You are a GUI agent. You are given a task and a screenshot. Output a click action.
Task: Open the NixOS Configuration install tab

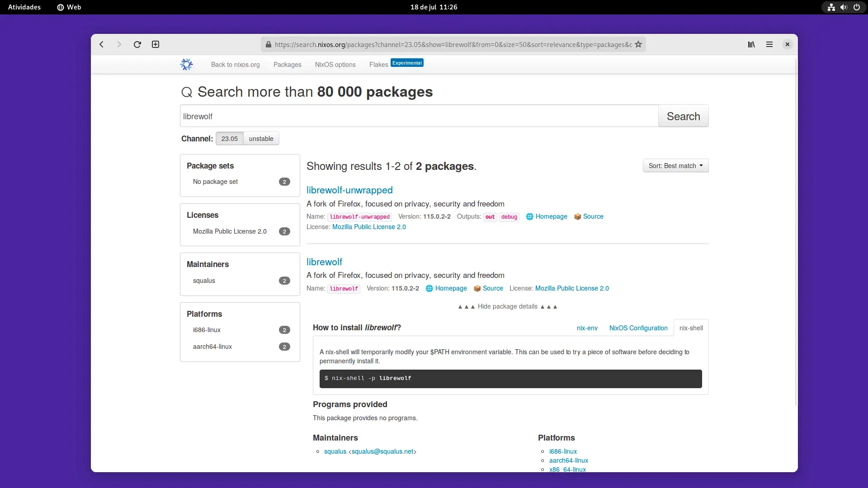638,328
